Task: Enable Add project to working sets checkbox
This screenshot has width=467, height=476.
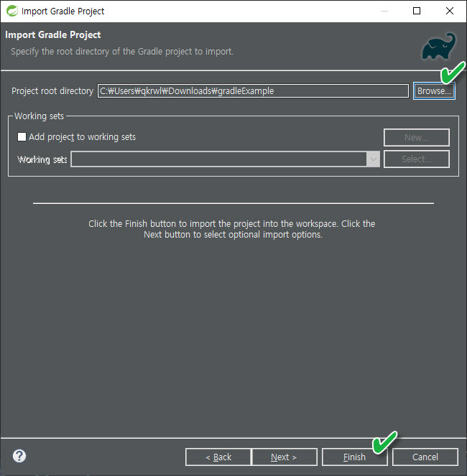Action: pyautogui.click(x=22, y=137)
